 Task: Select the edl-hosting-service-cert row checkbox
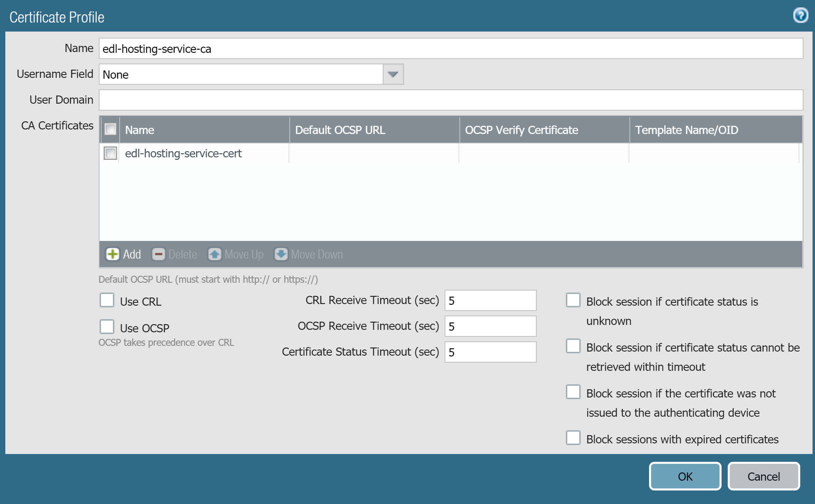(x=110, y=153)
